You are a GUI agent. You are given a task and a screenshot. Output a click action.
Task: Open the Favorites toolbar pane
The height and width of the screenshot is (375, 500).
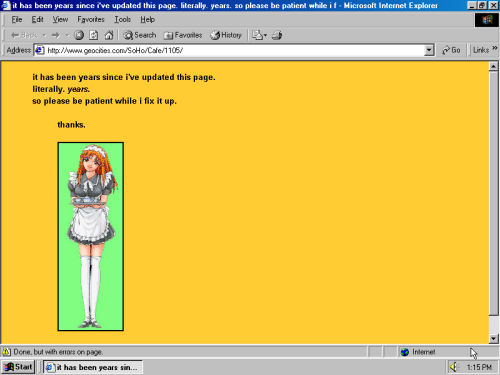click(x=183, y=35)
